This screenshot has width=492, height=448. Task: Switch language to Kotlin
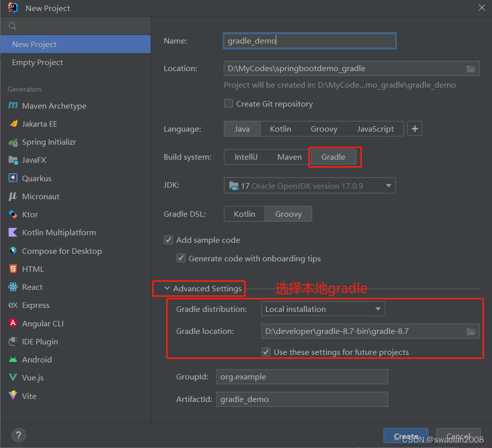[280, 129]
